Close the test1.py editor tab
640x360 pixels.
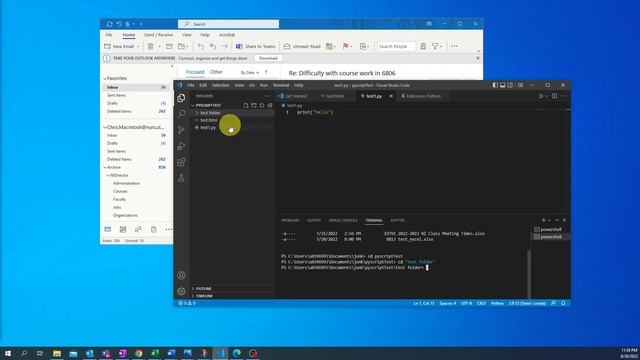(x=391, y=96)
